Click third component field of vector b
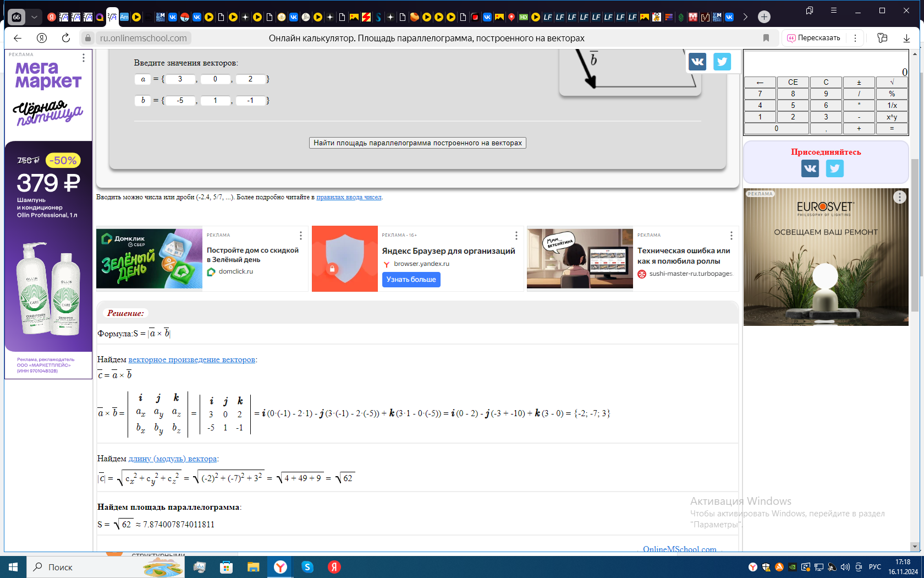 coord(250,101)
